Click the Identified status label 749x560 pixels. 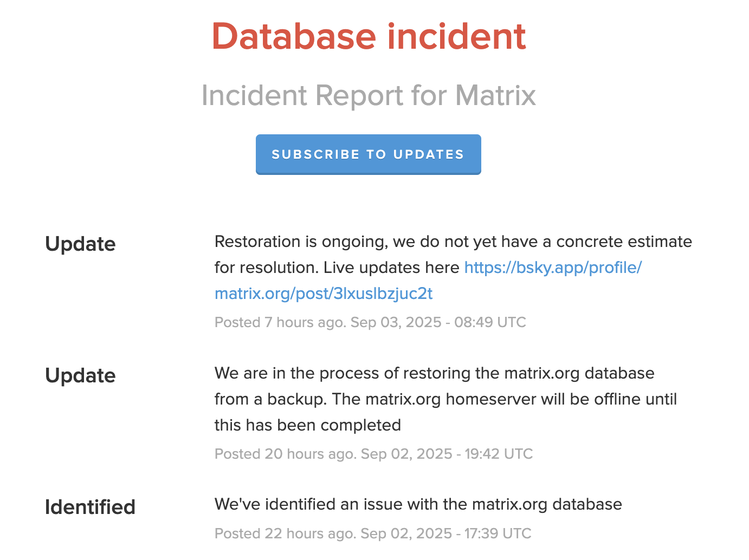90,507
